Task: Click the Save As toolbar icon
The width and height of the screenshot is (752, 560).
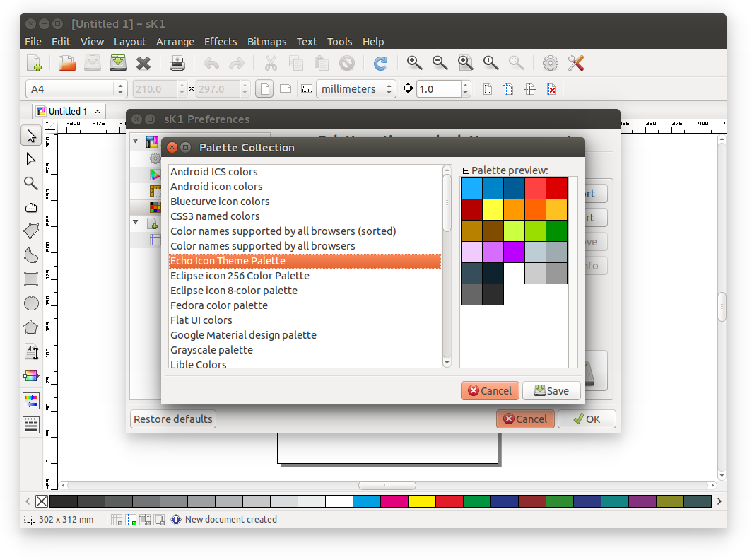Action: 117,64
